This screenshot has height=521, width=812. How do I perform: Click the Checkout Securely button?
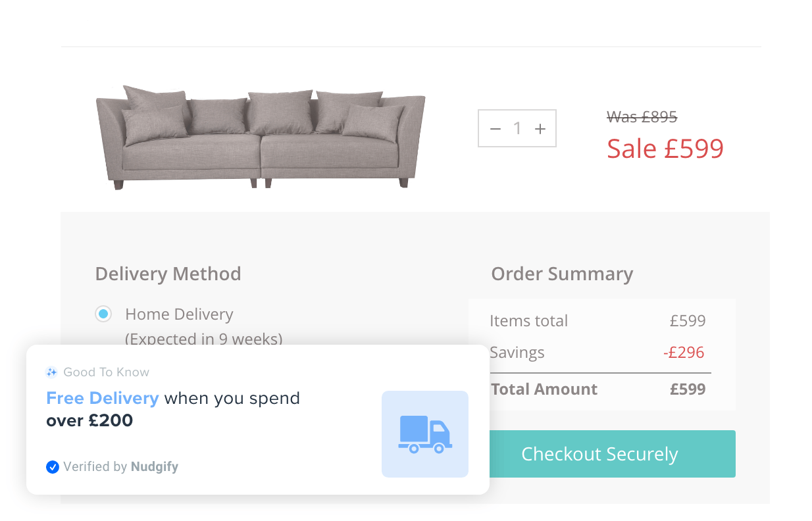click(599, 454)
